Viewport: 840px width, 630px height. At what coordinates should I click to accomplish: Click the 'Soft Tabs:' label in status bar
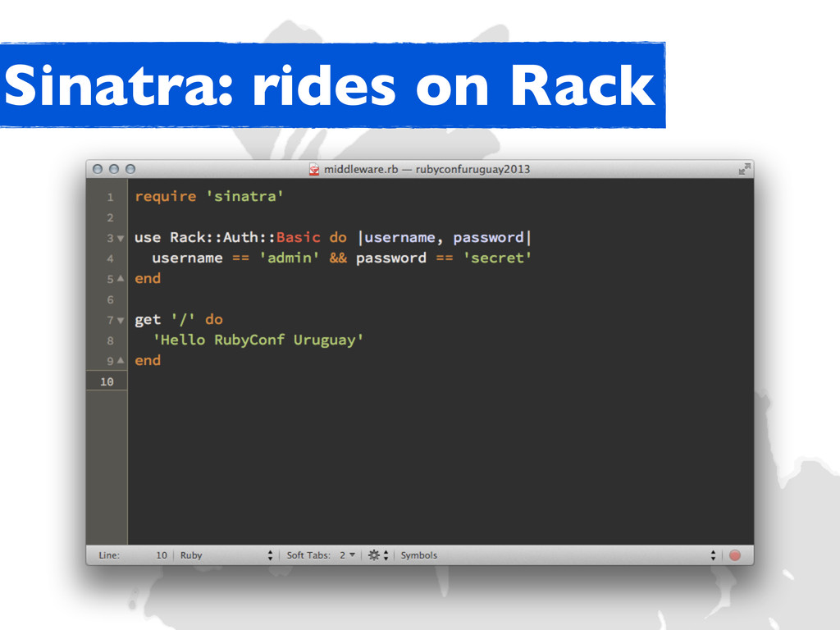(x=308, y=555)
